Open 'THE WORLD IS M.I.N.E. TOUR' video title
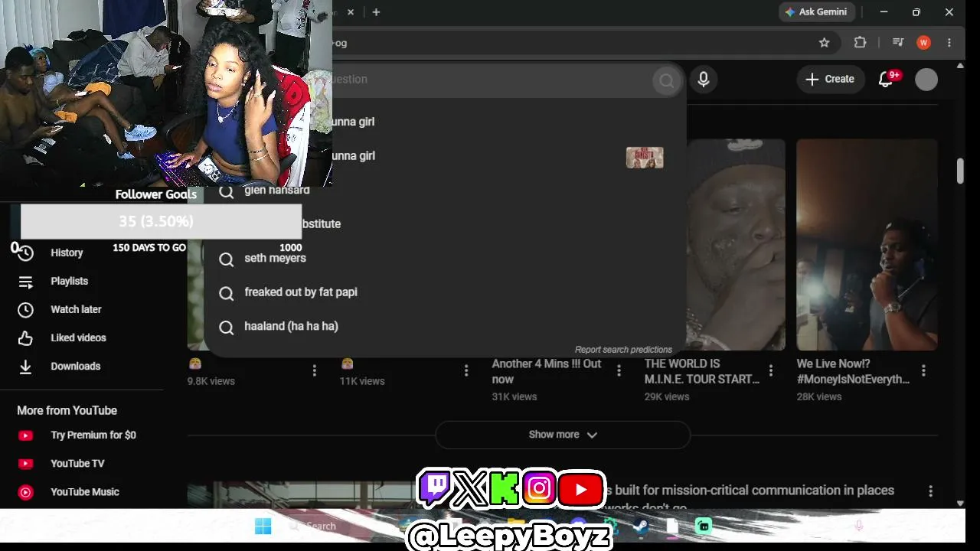980x551 pixels. 701,371
